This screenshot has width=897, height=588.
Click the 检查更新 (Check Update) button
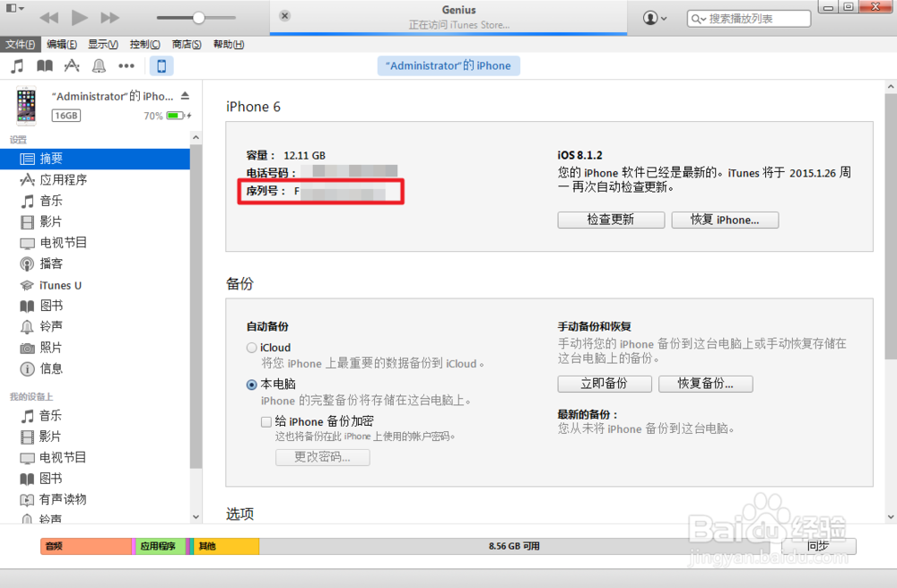point(610,220)
